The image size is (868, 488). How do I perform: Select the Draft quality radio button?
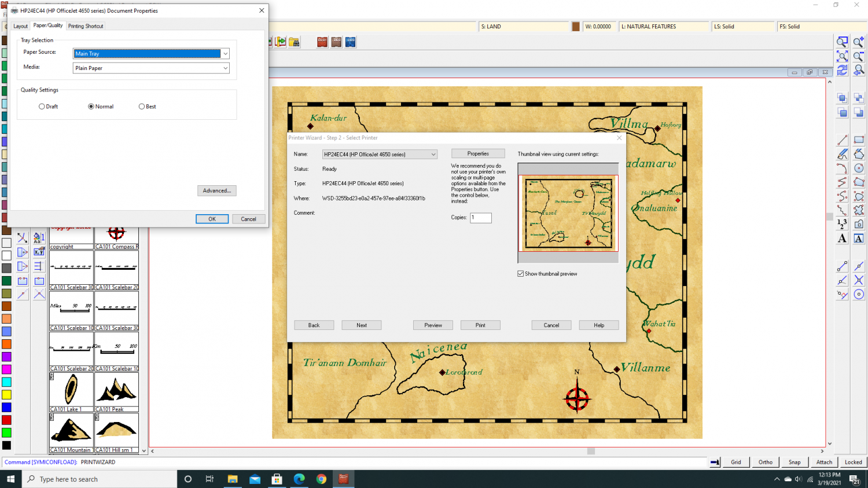coord(42,107)
